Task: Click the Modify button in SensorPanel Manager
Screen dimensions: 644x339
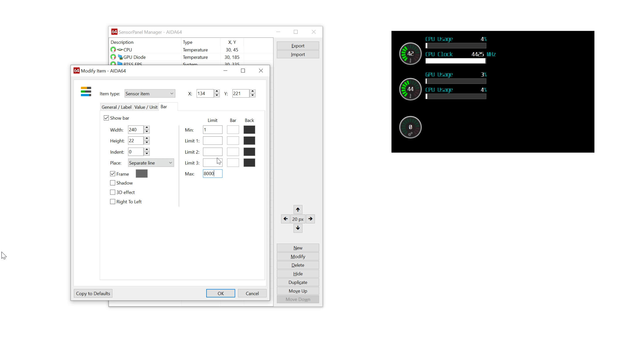Action: pos(298,256)
